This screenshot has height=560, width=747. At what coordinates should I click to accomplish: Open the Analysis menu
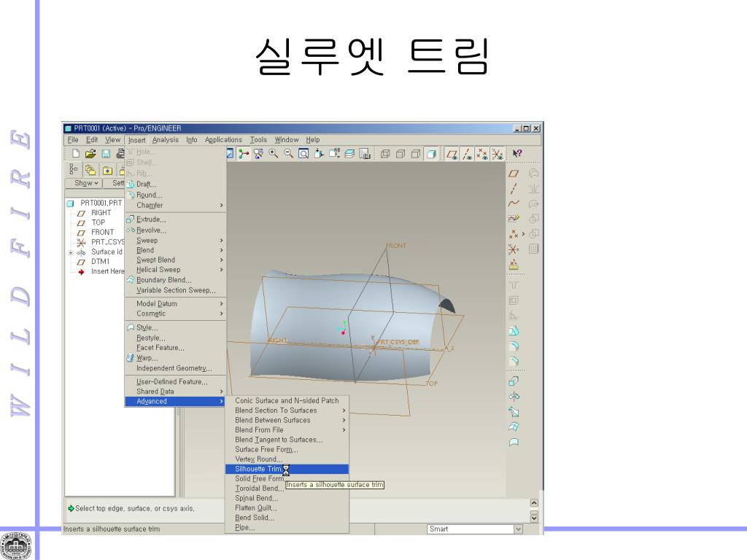click(166, 140)
